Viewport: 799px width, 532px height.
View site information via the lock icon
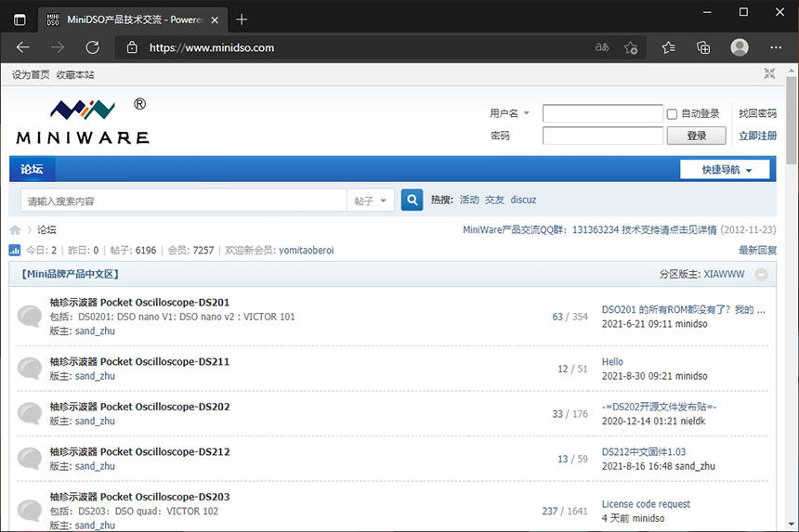coord(132,47)
